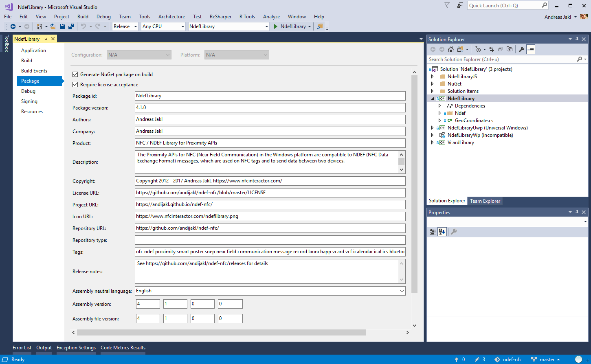
Task: Click the Save All icon
Action: pyautogui.click(x=71, y=26)
